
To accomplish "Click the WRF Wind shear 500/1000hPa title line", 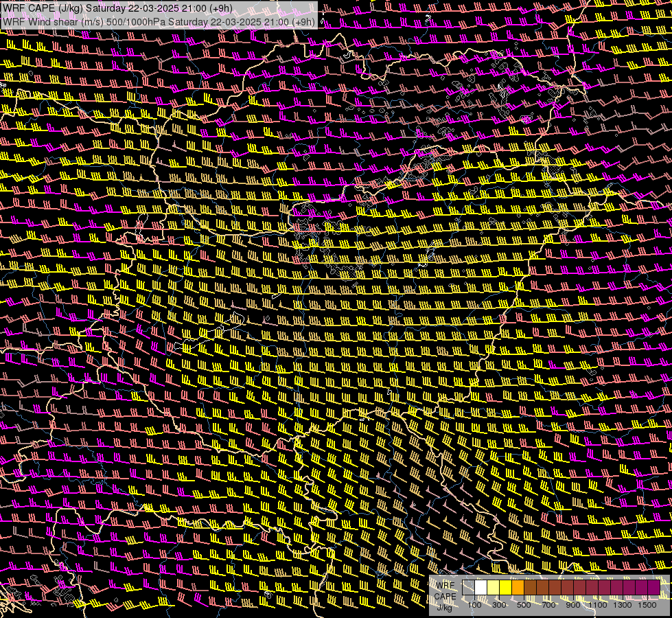I will click(x=159, y=22).
